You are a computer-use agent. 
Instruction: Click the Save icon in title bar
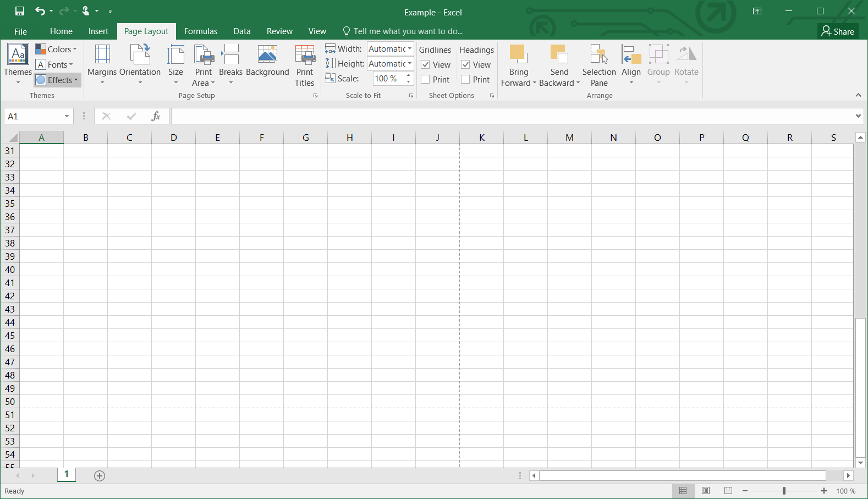tap(20, 11)
